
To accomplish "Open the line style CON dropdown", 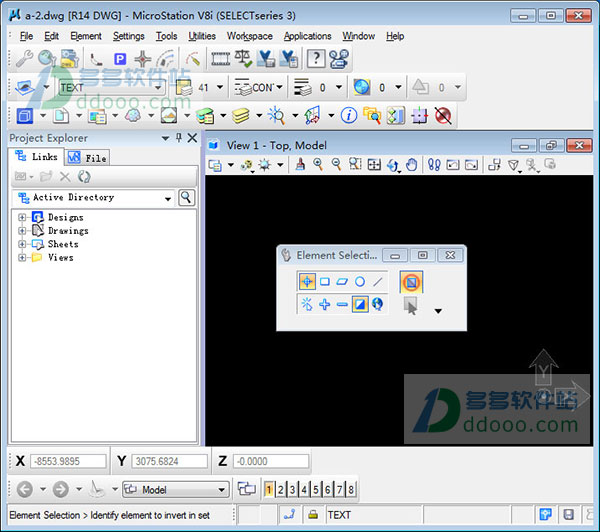I will [x=280, y=88].
